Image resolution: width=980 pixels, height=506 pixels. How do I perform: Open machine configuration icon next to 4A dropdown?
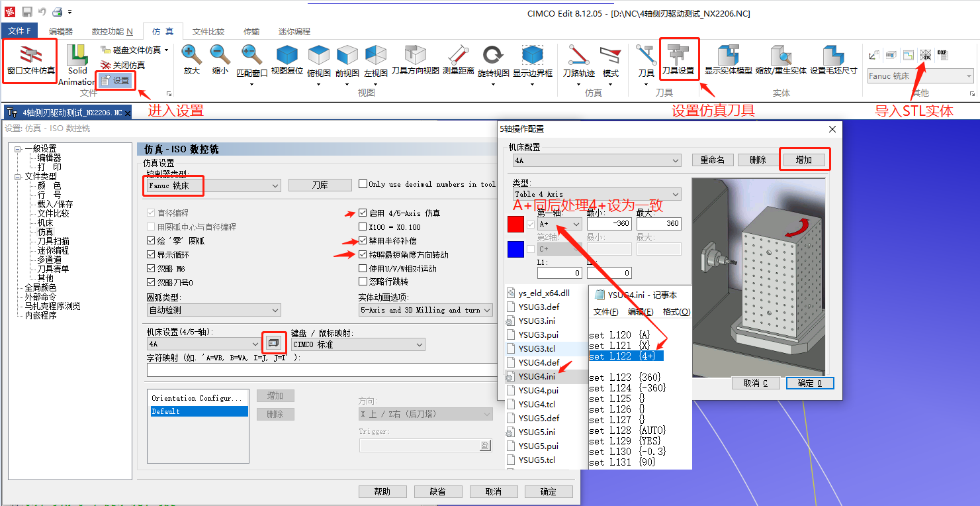coord(273,343)
